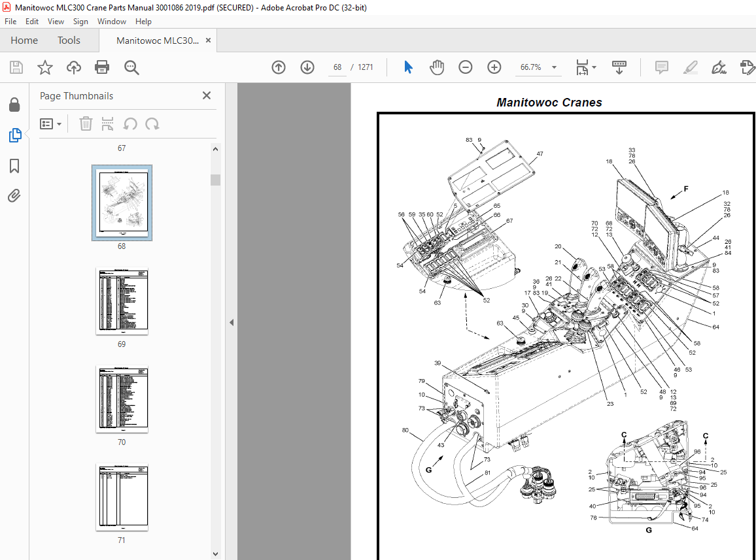The height and width of the screenshot is (560, 756).
Task: Click the lock security settings icon
Action: tap(14, 105)
